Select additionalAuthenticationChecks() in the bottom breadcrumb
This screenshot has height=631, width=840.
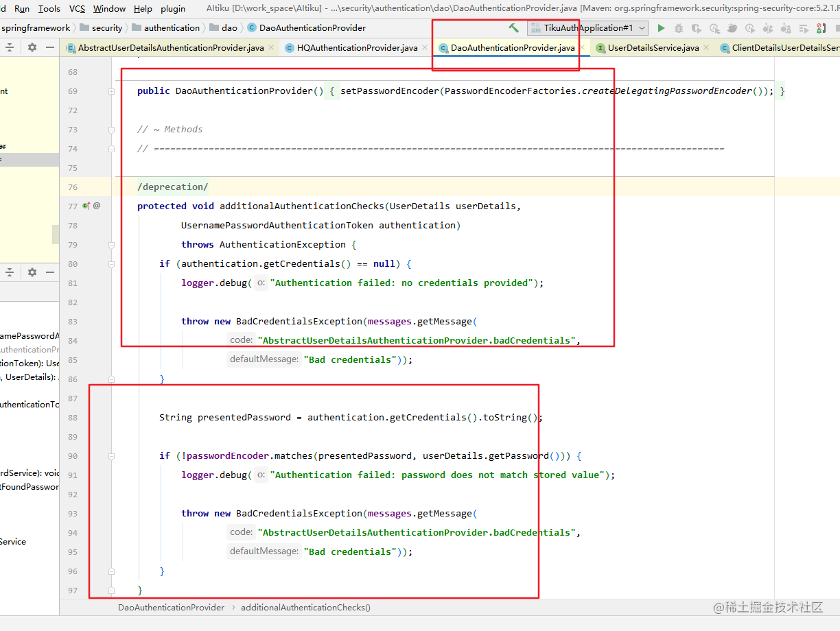click(x=305, y=608)
